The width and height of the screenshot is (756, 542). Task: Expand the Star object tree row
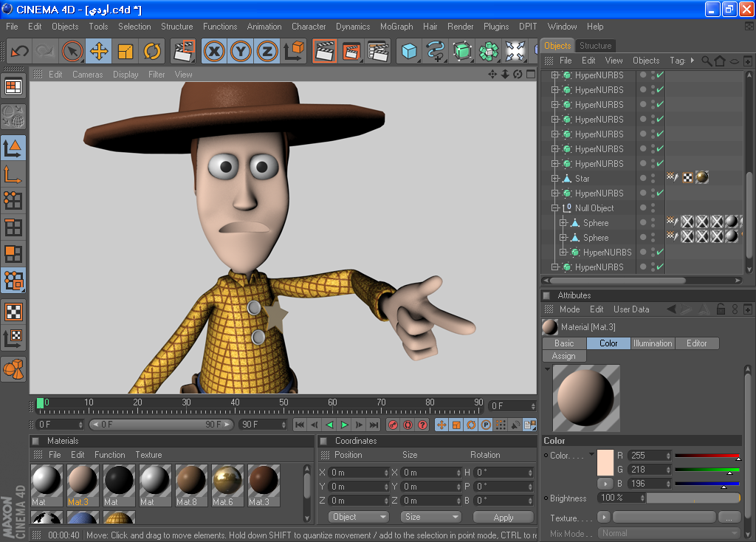[x=555, y=179]
